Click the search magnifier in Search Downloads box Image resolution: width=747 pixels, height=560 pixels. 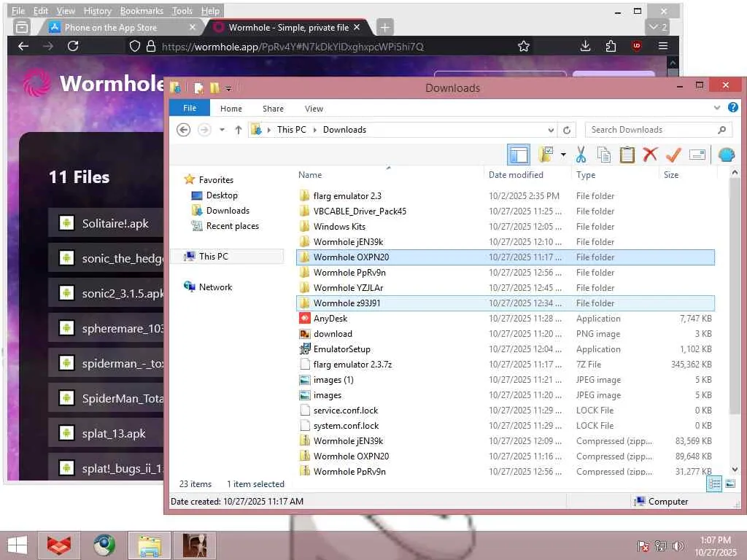coord(721,130)
